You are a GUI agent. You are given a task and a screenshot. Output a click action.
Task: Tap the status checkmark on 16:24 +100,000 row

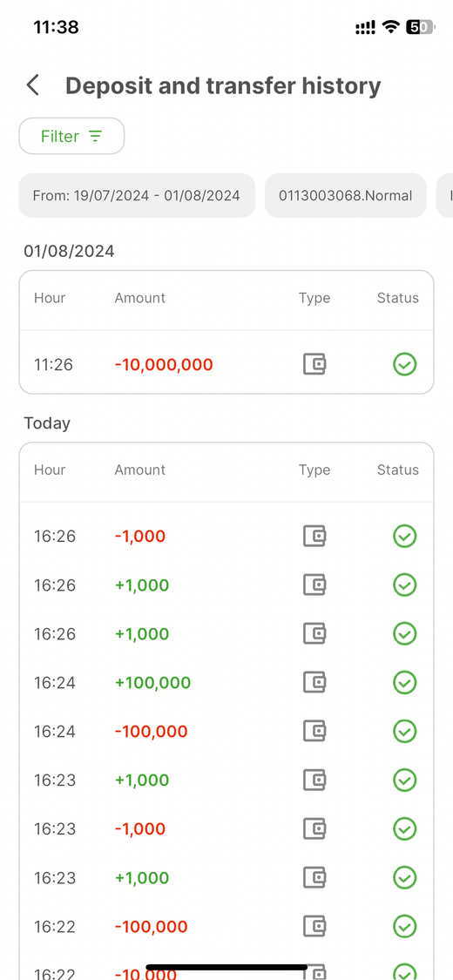405,682
